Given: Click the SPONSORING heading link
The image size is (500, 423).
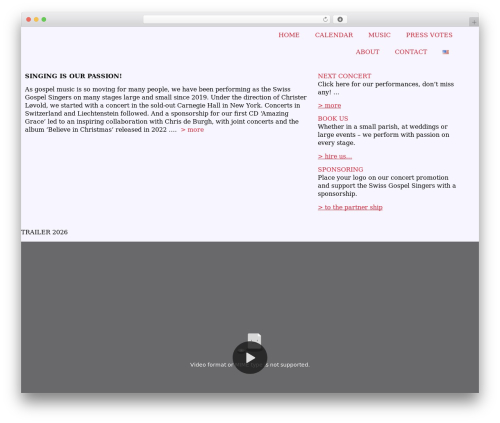Looking at the screenshot, I should tap(340, 169).
